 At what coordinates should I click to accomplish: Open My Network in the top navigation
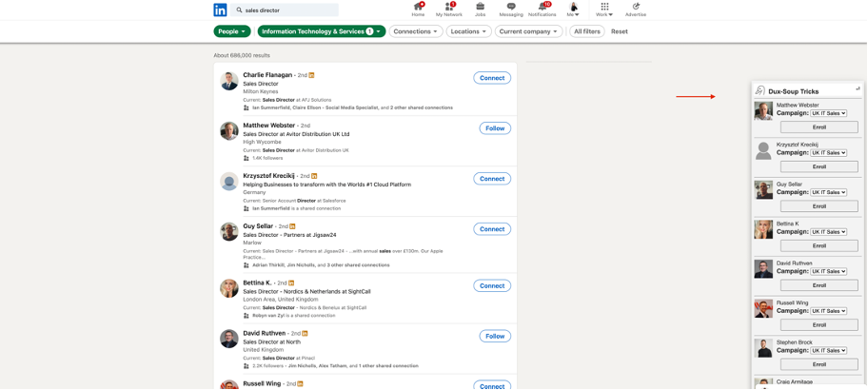tap(449, 10)
